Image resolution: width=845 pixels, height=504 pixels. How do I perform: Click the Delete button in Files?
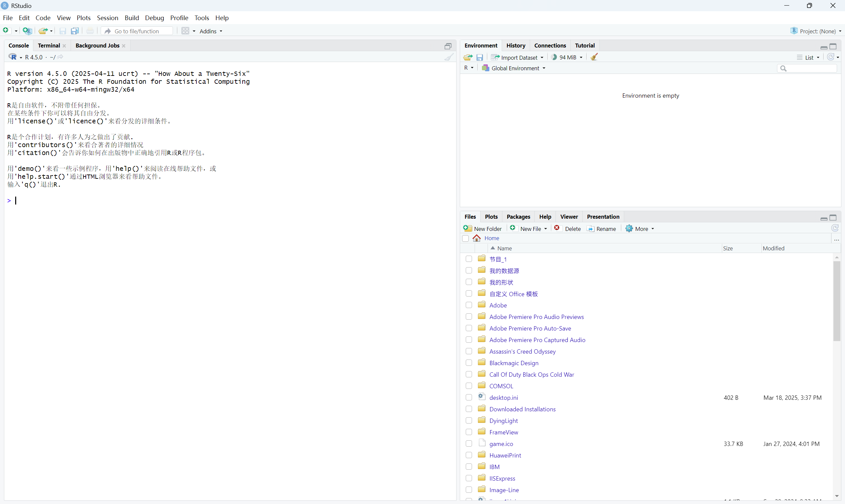(x=568, y=229)
